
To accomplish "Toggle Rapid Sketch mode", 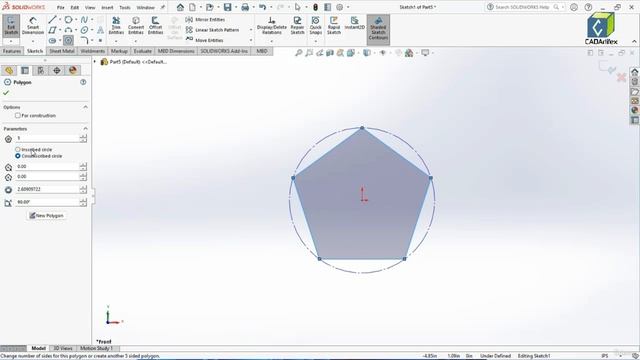I will pyautogui.click(x=334, y=26).
